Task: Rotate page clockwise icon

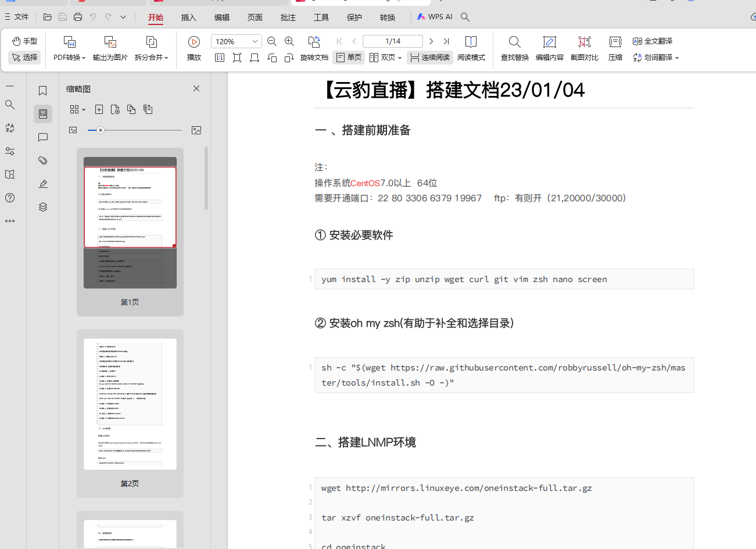Action: (289, 58)
